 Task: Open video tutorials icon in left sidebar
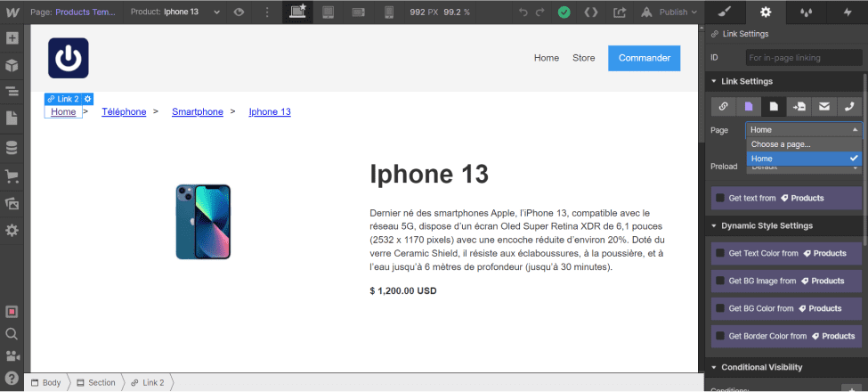tap(12, 355)
